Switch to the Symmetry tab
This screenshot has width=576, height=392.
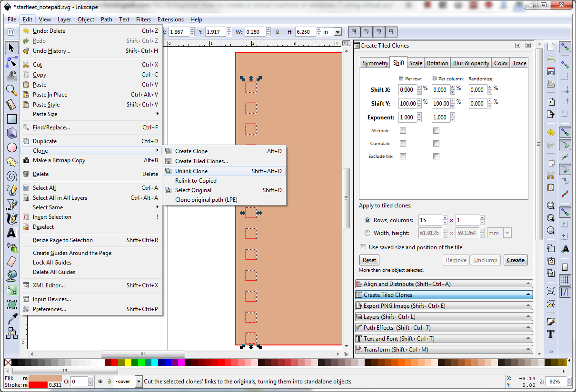pos(375,63)
